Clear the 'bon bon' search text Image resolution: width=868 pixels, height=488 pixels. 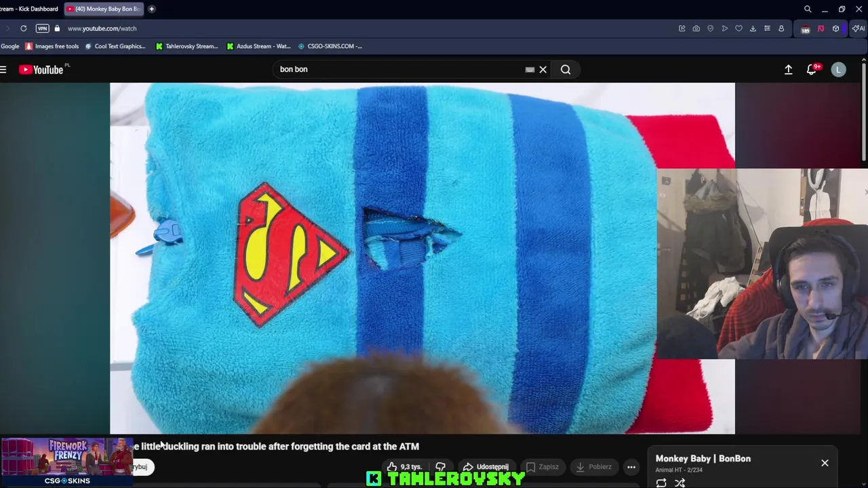[543, 69]
